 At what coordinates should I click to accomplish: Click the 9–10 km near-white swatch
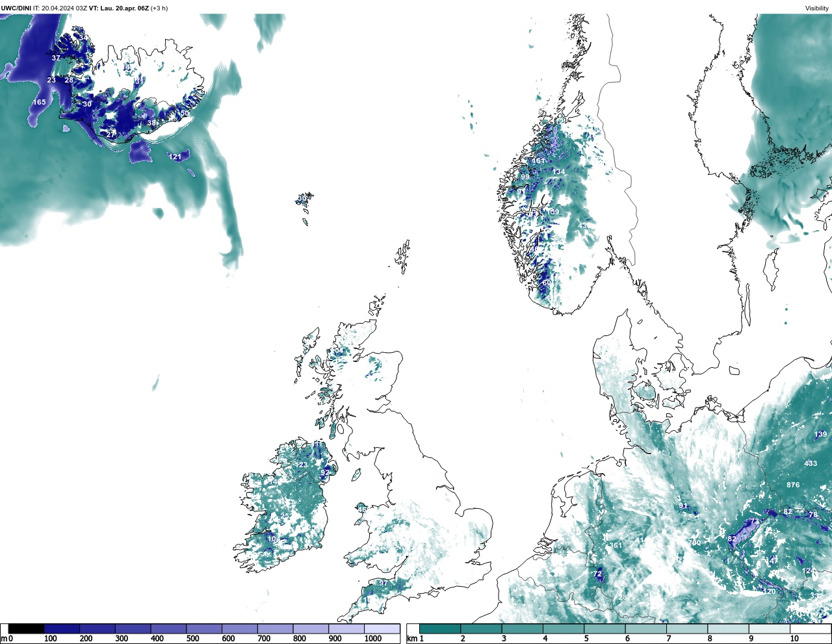(770, 628)
